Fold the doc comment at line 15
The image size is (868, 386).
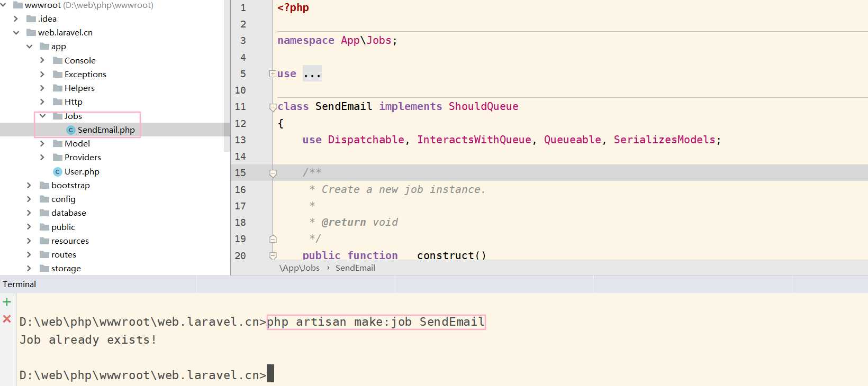pyautogui.click(x=273, y=173)
